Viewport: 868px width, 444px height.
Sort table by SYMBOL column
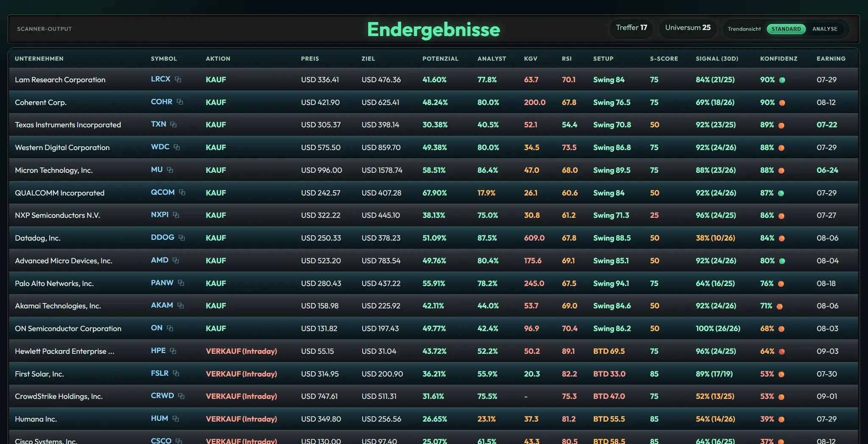164,58
